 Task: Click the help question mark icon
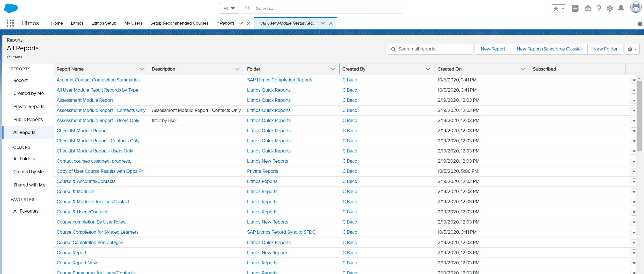599,8
